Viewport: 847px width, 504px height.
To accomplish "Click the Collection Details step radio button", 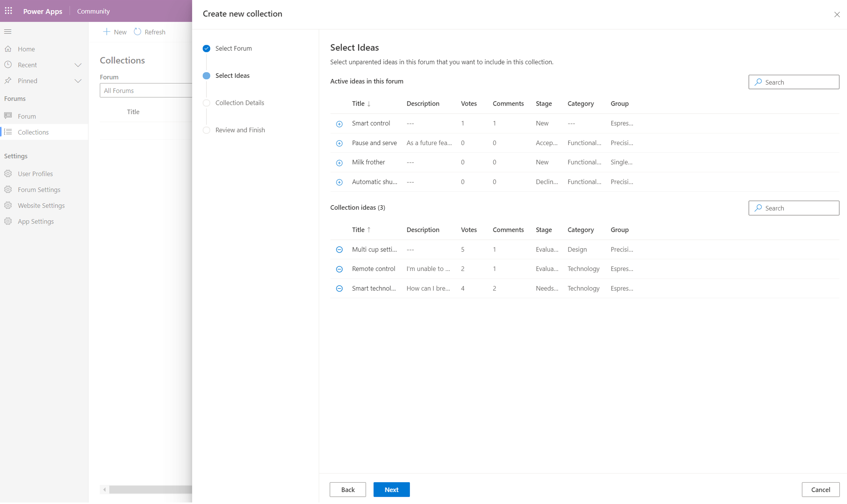I will click(x=206, y=103).
